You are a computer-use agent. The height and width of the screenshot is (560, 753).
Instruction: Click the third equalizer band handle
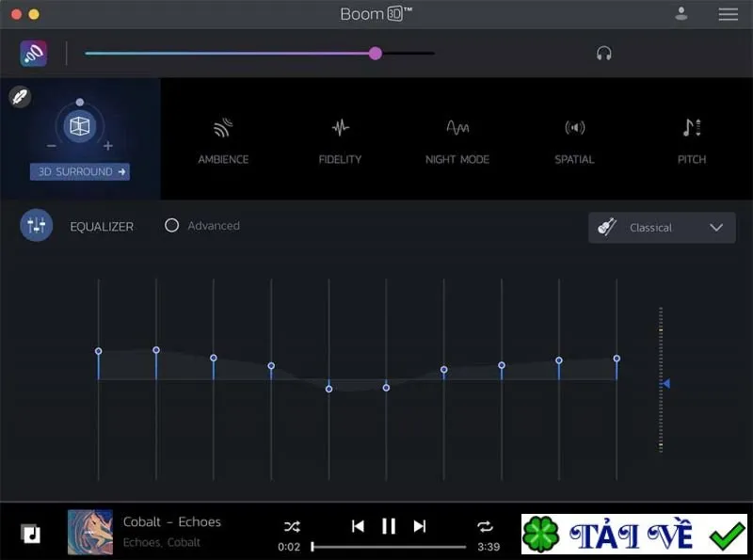point(214,358)
